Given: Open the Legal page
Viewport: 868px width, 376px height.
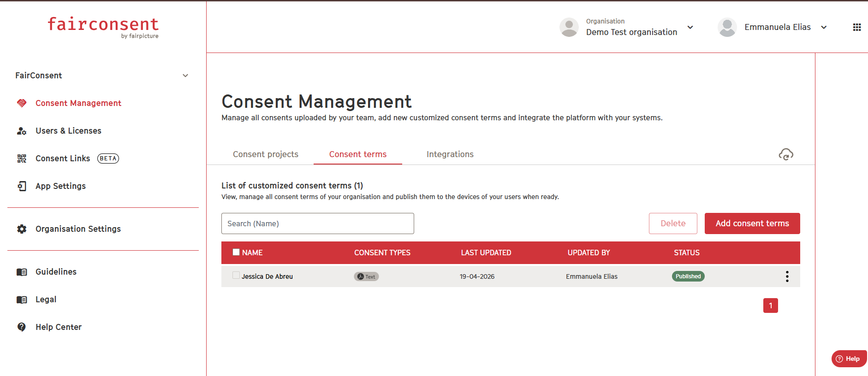Looking at the screenshot, I should [x=46, y=300].
